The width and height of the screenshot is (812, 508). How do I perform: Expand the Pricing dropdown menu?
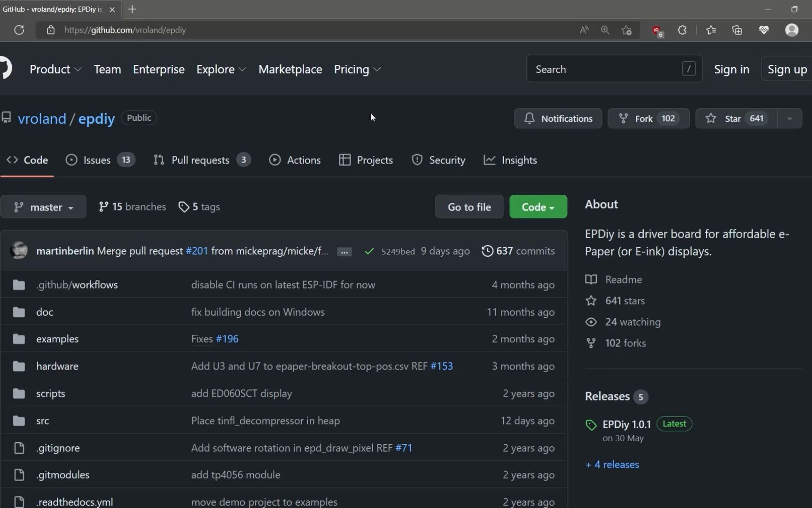(357, 69)
